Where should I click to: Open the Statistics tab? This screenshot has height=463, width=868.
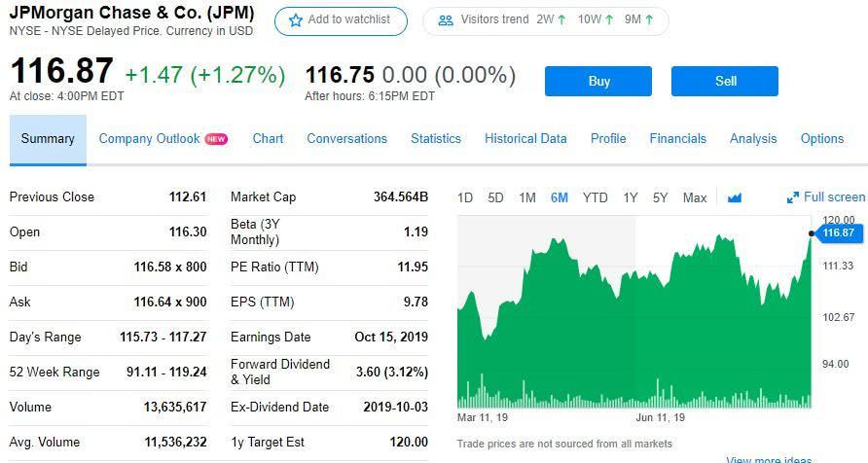pos(436,138)
